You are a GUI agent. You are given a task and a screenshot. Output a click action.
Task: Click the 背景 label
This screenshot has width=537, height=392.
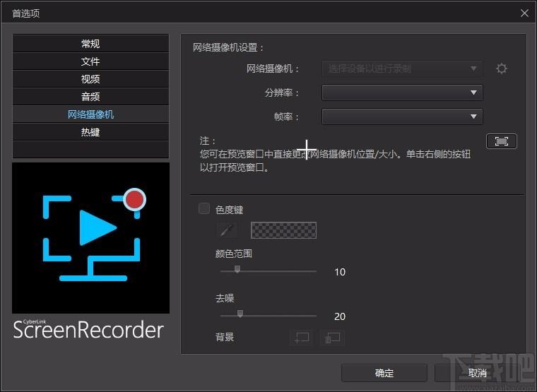[x=225, y=337]
